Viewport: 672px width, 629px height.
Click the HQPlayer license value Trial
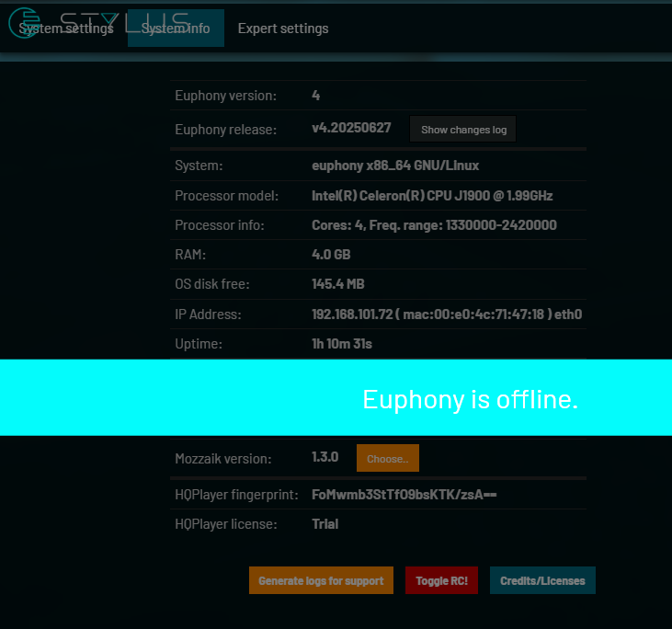click(325, 524)
